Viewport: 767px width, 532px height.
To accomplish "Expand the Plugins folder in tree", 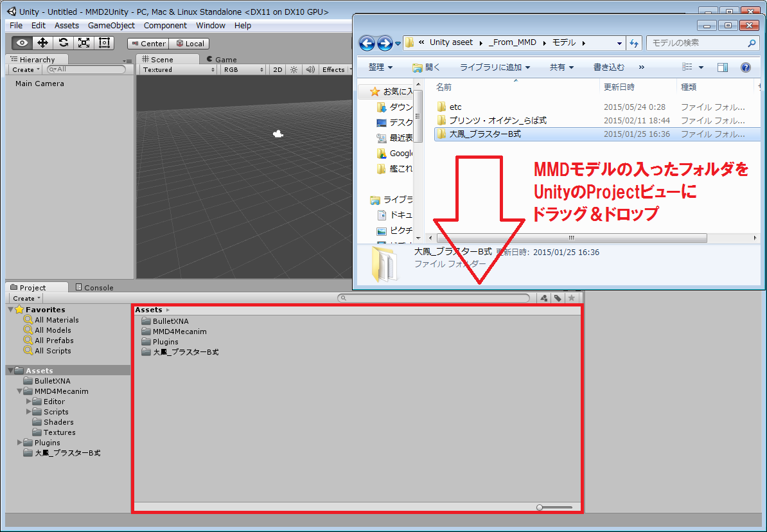I will [19, 443].
